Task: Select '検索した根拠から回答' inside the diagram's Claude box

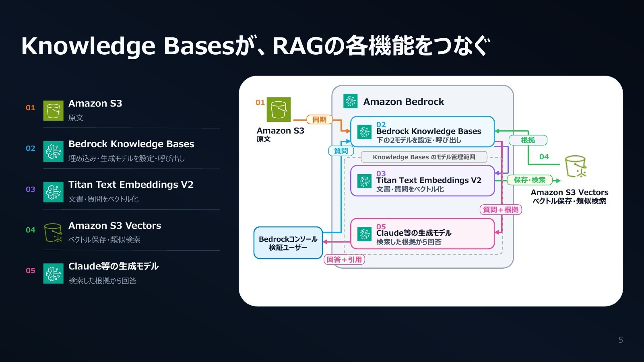Action: point(409,242)
